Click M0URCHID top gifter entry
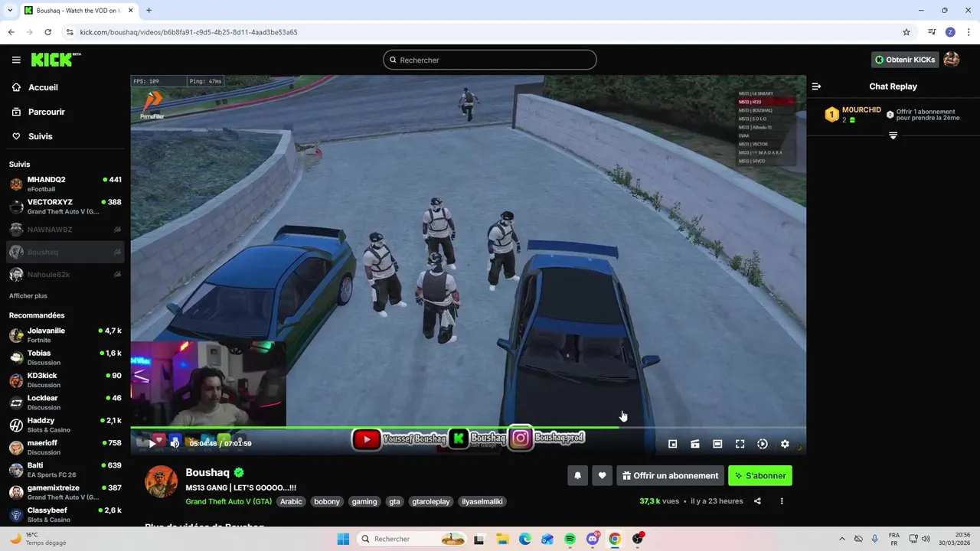 coord(852,115)
